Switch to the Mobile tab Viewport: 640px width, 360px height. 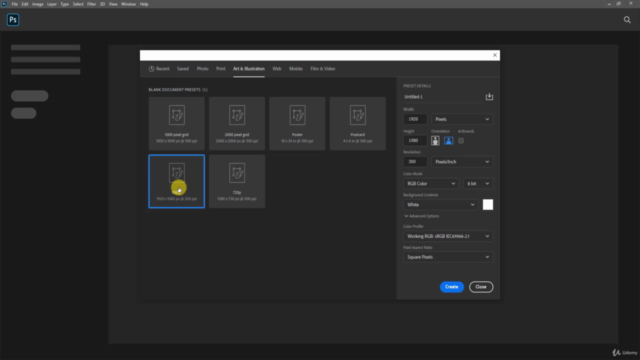(296, 69)
